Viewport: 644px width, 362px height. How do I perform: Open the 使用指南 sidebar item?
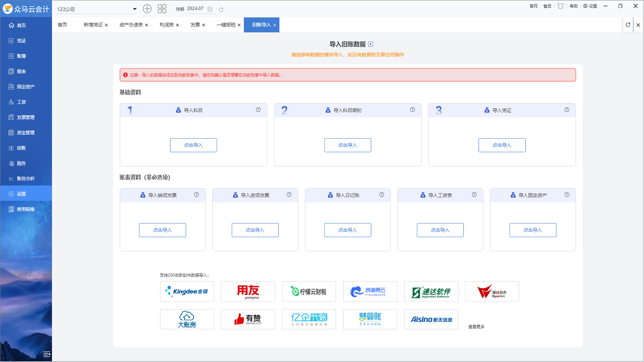[26, 210]
